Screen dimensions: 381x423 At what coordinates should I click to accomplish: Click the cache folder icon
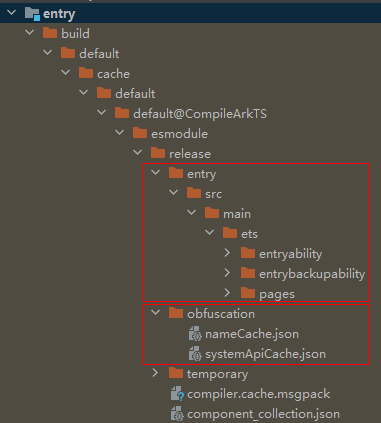86,73
